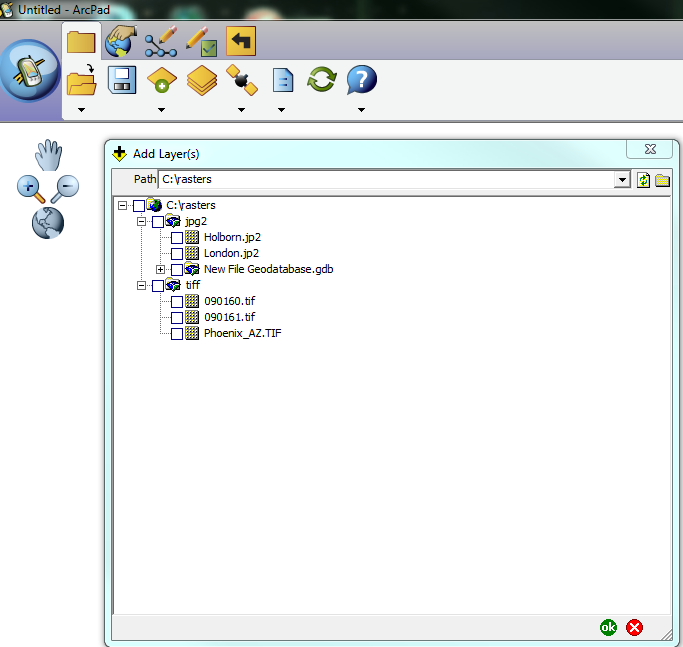Screen dimensions: 683x647
Task: Collapse the tiff folder node
Action: coord(141,285)
